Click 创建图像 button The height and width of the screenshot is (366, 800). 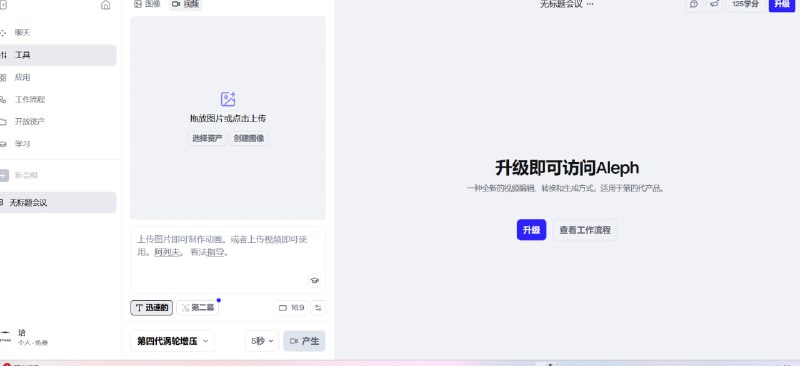pyautogui.click(x=249, y=138)
